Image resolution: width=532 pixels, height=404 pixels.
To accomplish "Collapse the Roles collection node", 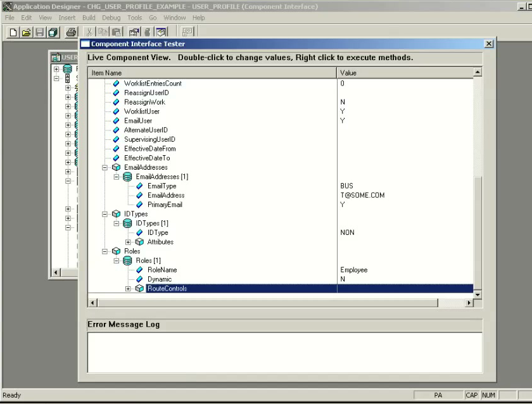I will 105,251.
